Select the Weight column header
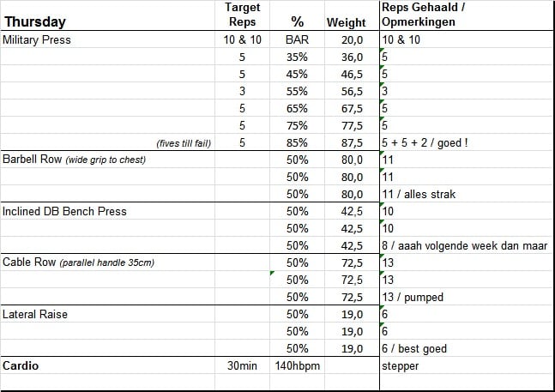The width and height of the screenshot is (555, 392). click(x=347, y=22)
